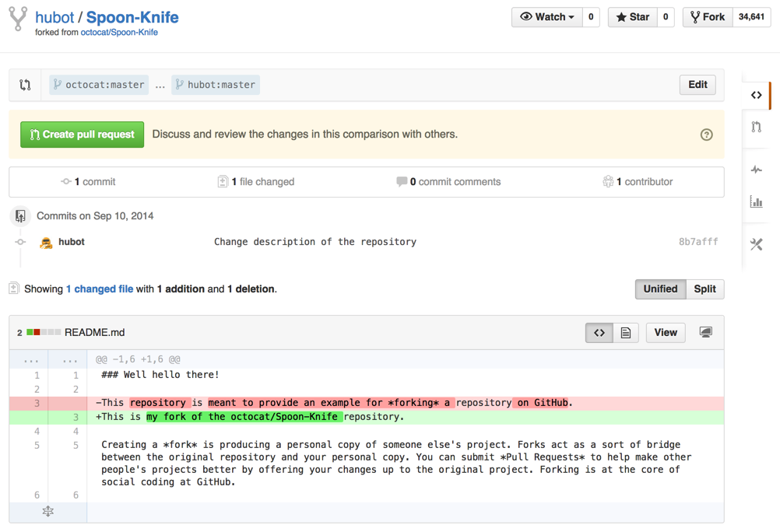
Task: Click the star icon in Star button
Action: (x=621, y=17)
